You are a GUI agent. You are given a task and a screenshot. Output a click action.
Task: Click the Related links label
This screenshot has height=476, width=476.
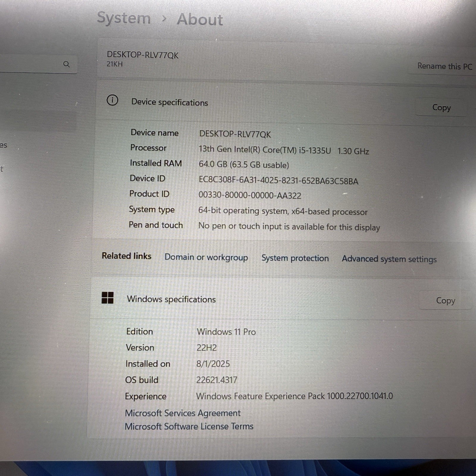pyautogui.click(x=126, y=256)
